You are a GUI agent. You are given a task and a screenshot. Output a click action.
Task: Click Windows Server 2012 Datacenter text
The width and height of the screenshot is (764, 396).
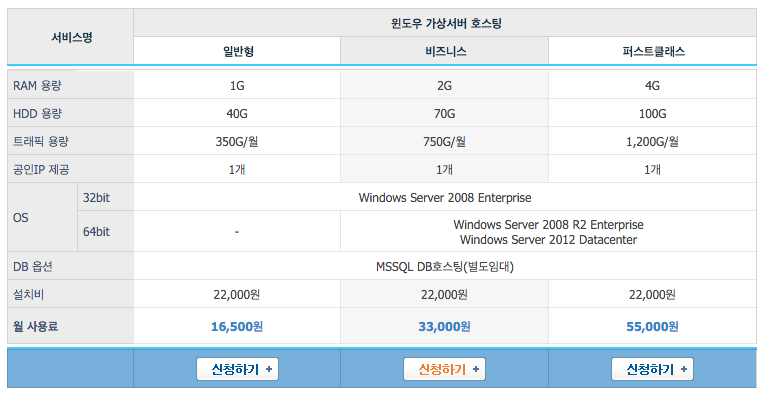pyautogui.click(x=548, y=240)
